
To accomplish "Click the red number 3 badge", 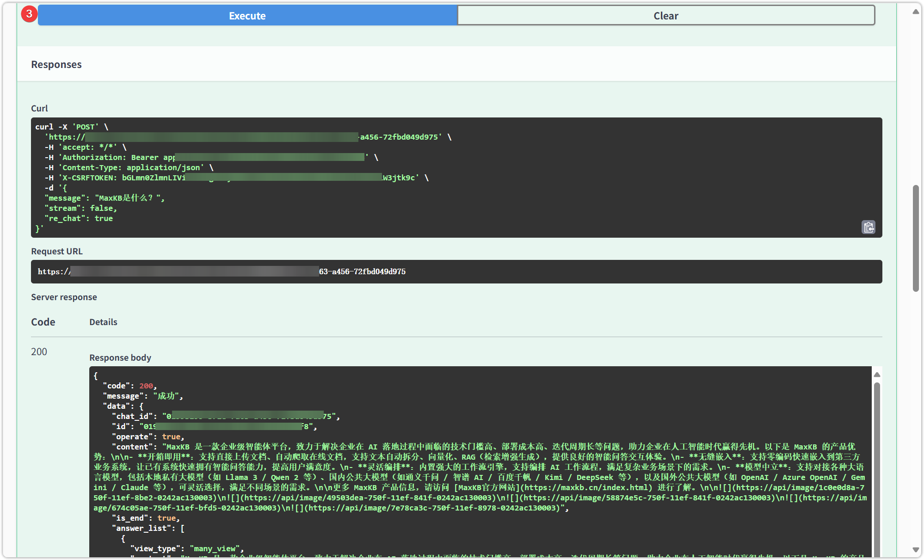I will (x=29, y=14).
